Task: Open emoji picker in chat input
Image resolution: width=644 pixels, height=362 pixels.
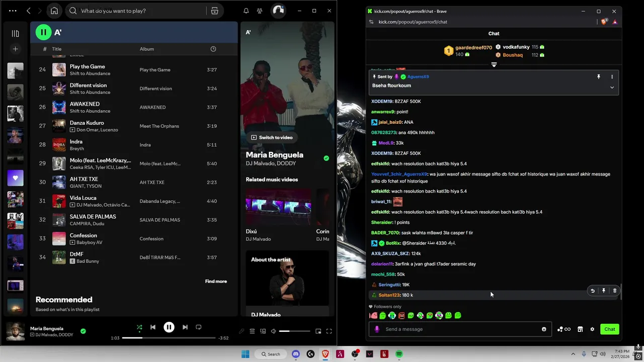Action: pyautogui.click(x=544, y=329)
